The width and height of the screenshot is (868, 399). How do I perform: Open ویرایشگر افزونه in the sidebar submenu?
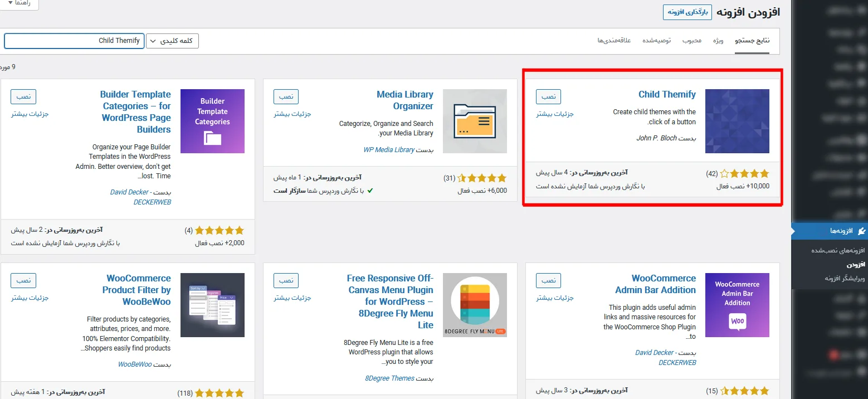(845, 278)
